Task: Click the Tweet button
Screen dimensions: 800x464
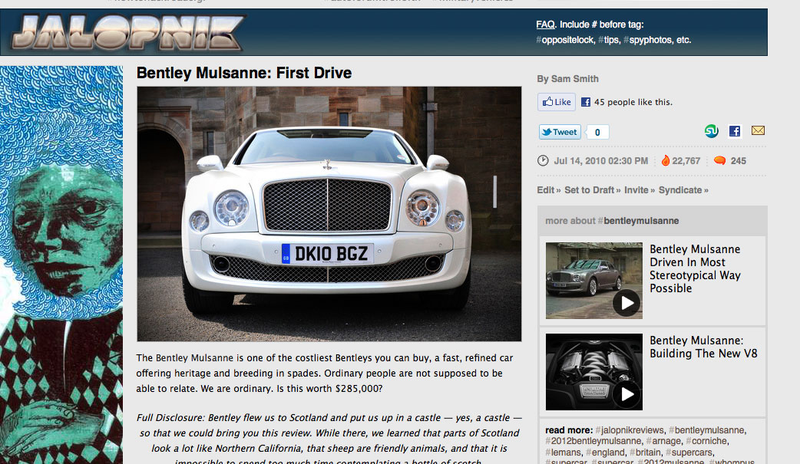Action: (560, 132)
